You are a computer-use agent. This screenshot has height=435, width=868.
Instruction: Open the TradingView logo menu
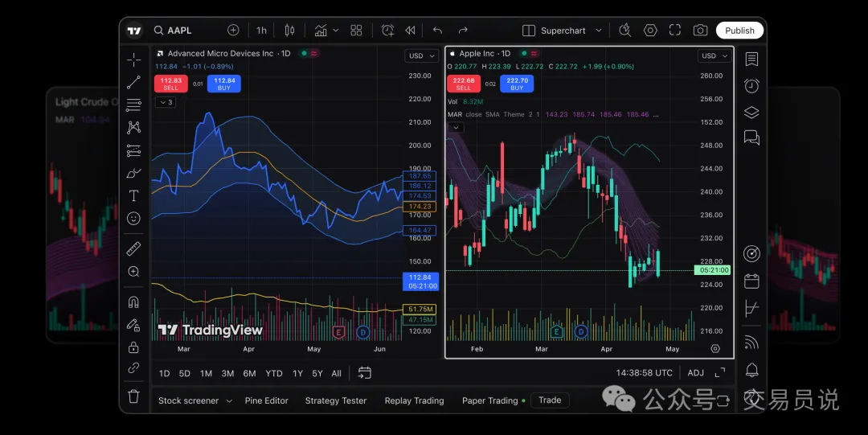134,31
